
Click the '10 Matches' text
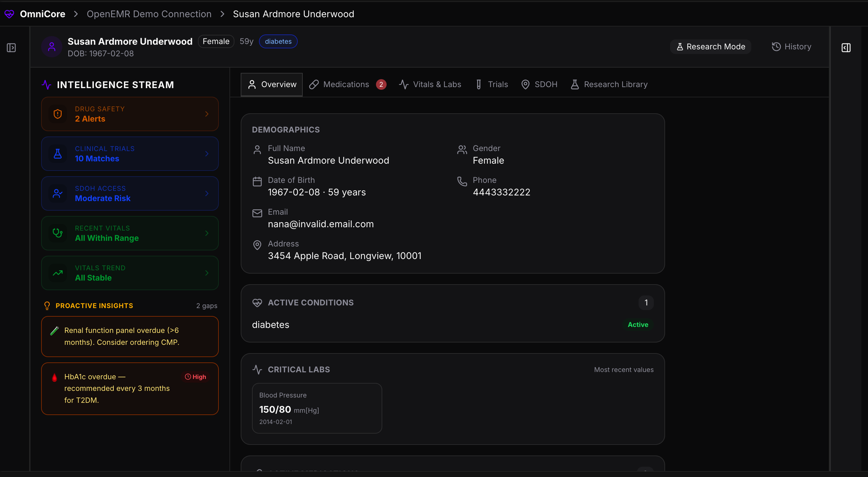click(97, 159)
